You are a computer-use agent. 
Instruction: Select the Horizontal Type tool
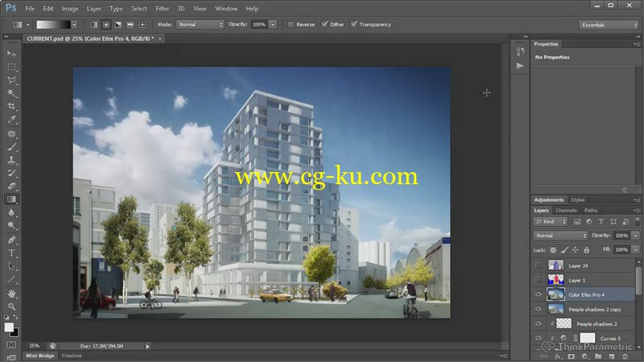click(11, 253)
